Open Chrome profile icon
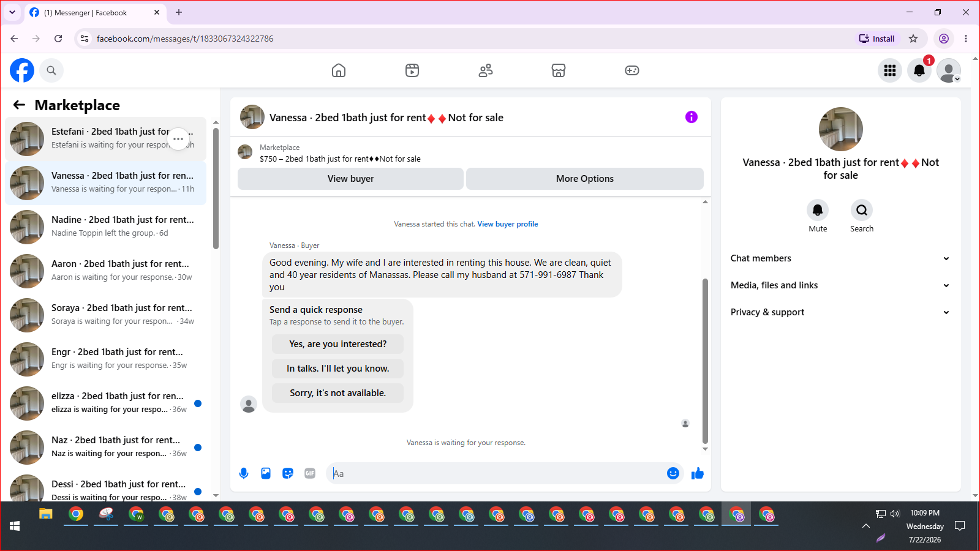The width and height of the screenshot is (980, 551). tap(944, 39)
